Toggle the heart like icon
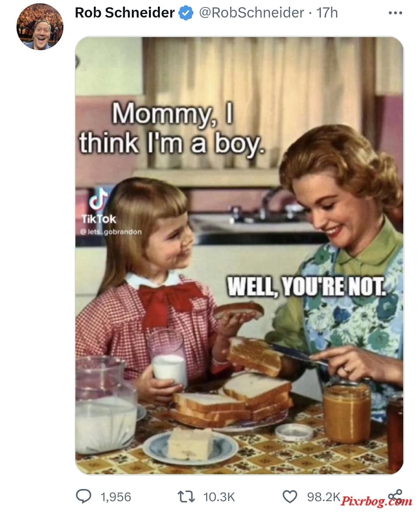This screenshot has height=514, width=420. (x=289, y=496)
